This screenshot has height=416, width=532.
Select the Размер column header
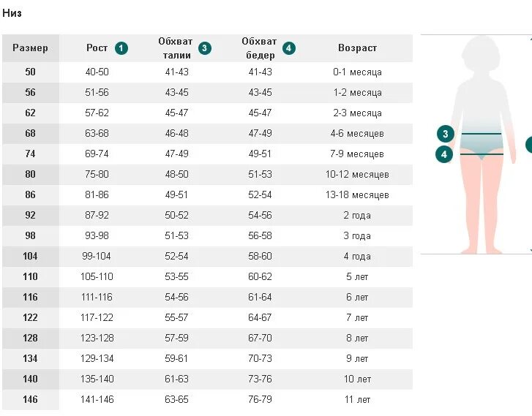(x=31, y=48)
